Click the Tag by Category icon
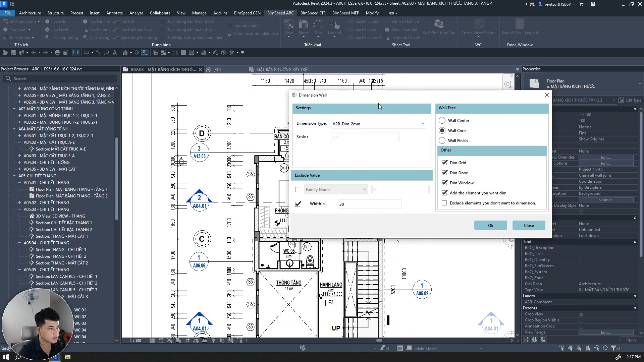644x362 pixels. pos(107,53)
